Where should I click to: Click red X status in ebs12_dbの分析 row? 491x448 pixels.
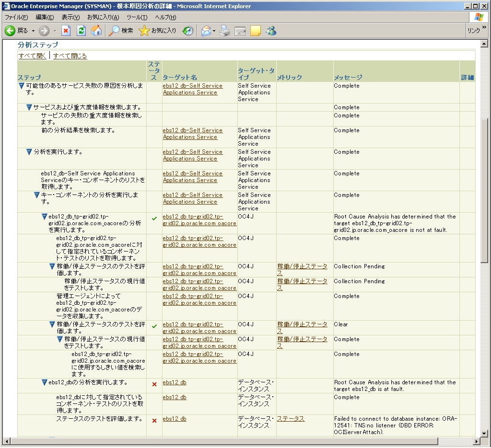(x=154, y=384)
